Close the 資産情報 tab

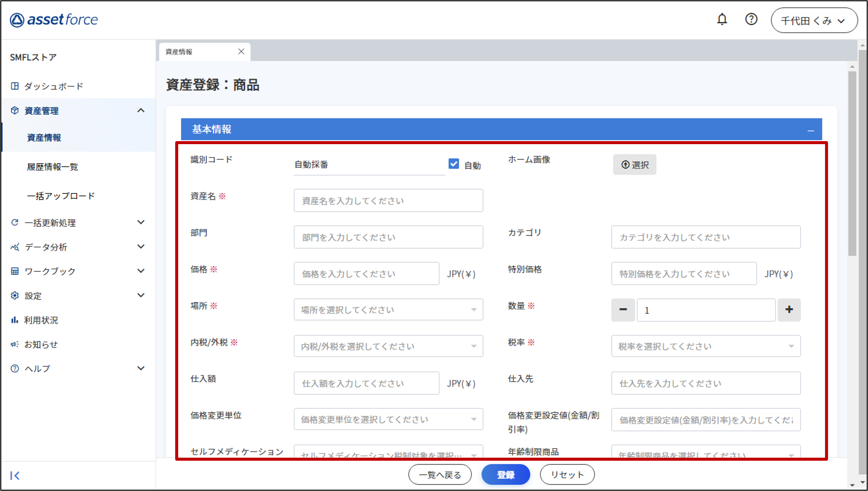click(241, 52)
